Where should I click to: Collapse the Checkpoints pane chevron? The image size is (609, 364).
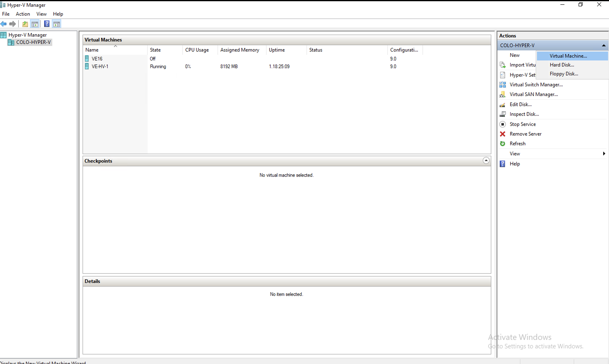point(486,161)
